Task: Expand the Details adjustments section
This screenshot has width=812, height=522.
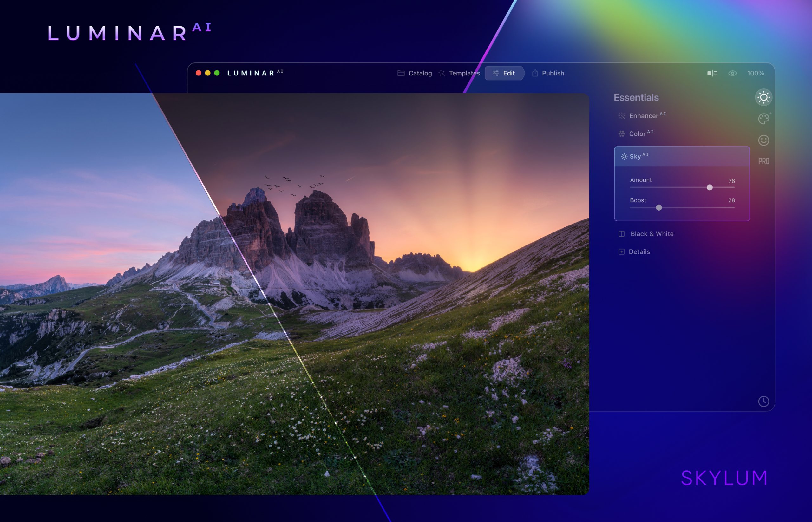Action: tap(639, 251)
